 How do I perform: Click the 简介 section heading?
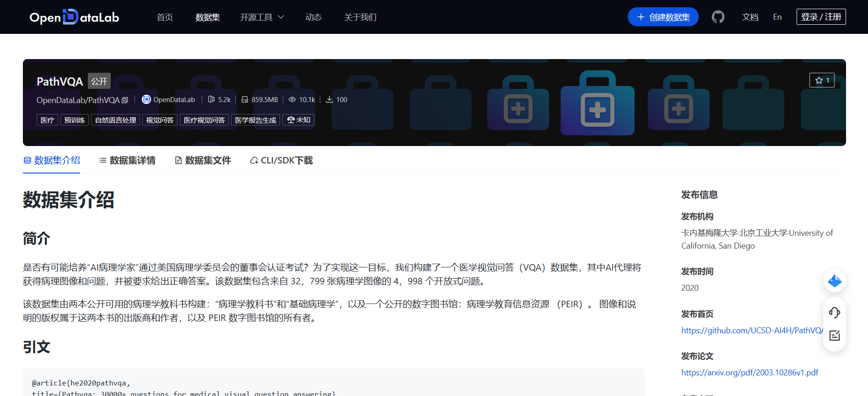pyautogui.click(x=37, y=239)
